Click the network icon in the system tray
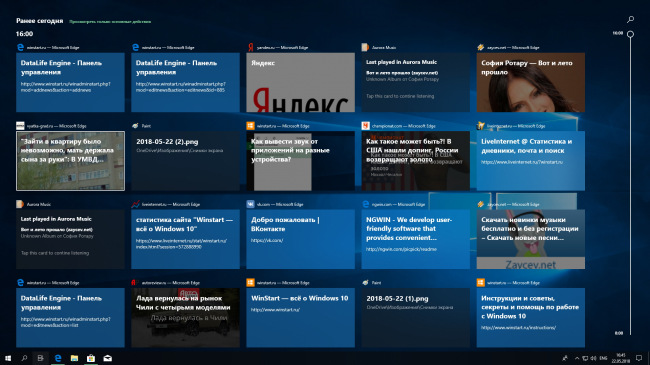 pos(585,358)
